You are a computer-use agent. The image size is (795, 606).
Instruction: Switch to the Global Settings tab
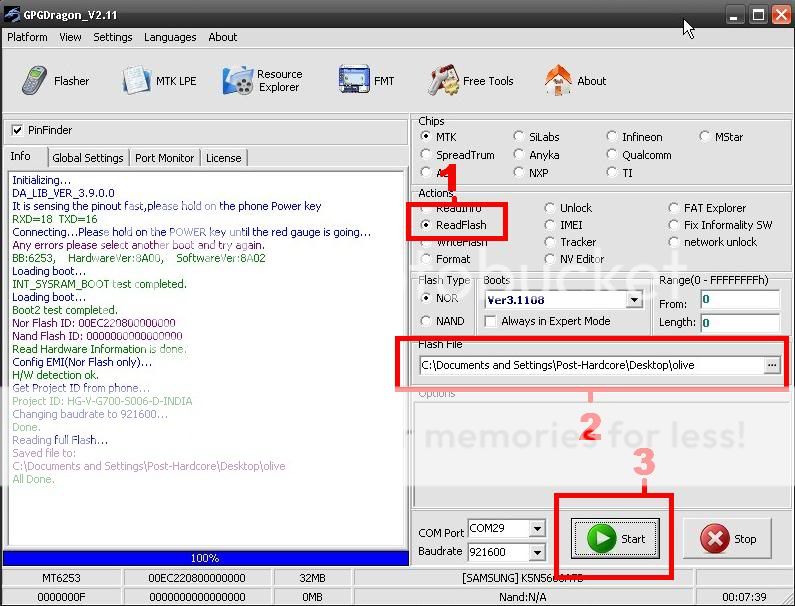pos(88,158)
